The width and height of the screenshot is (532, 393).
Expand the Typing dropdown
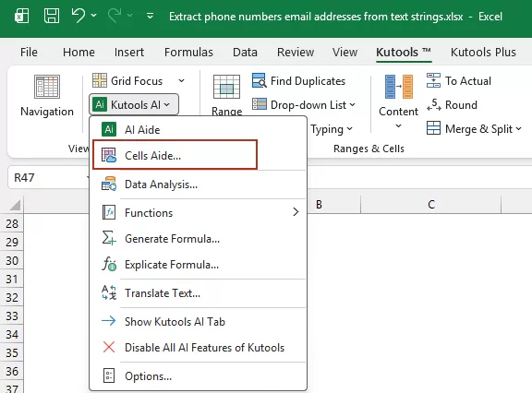pos(332,129)
